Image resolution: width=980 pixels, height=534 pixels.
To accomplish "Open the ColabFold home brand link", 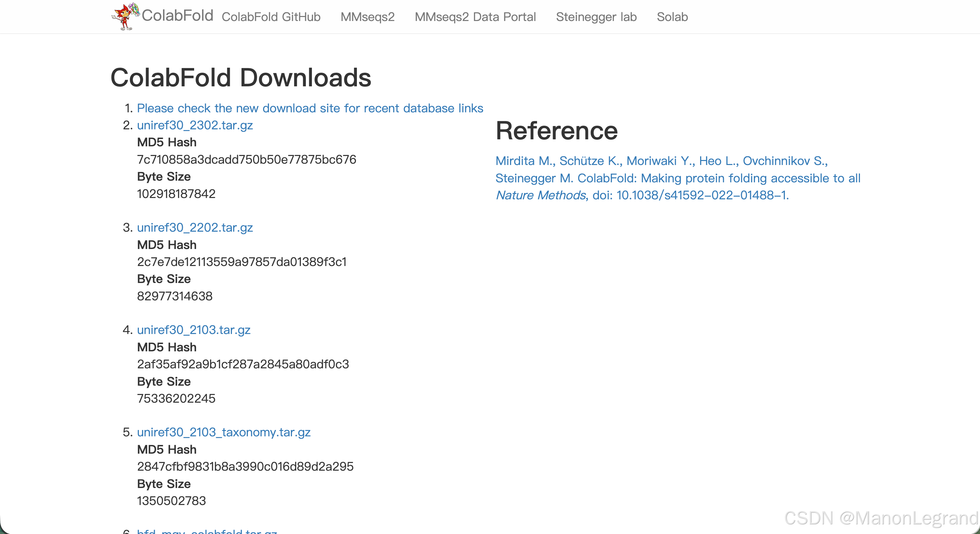I will (177, 16).
